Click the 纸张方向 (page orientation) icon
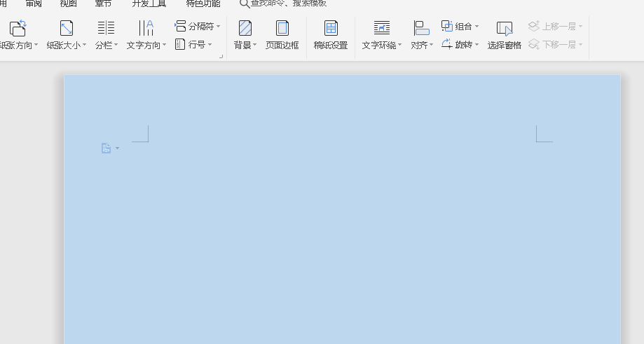 (x=18, y=29)
